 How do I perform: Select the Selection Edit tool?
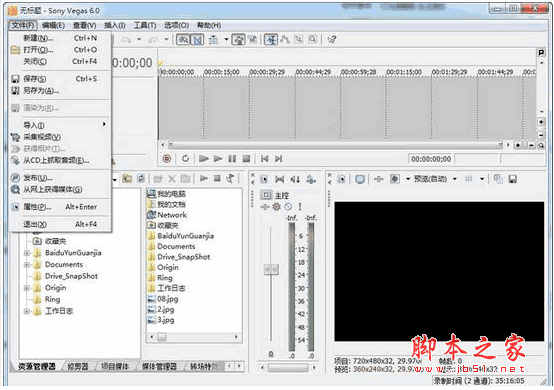tap(299, 39)
